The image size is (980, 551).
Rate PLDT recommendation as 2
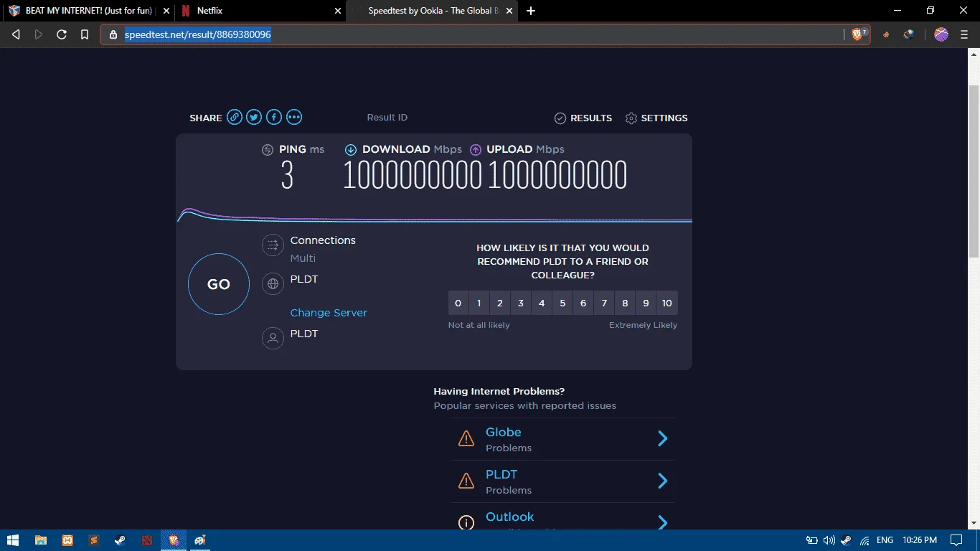click(x=500, y=303)
